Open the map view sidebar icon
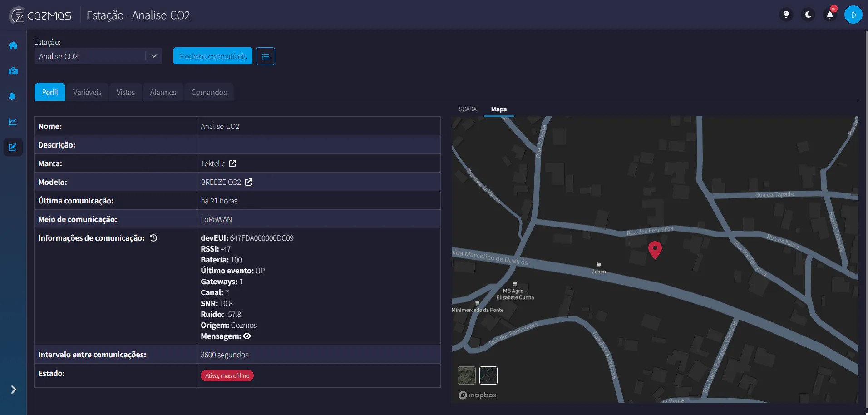The width and height of the screenshot is (868, 415). point(13,71)
